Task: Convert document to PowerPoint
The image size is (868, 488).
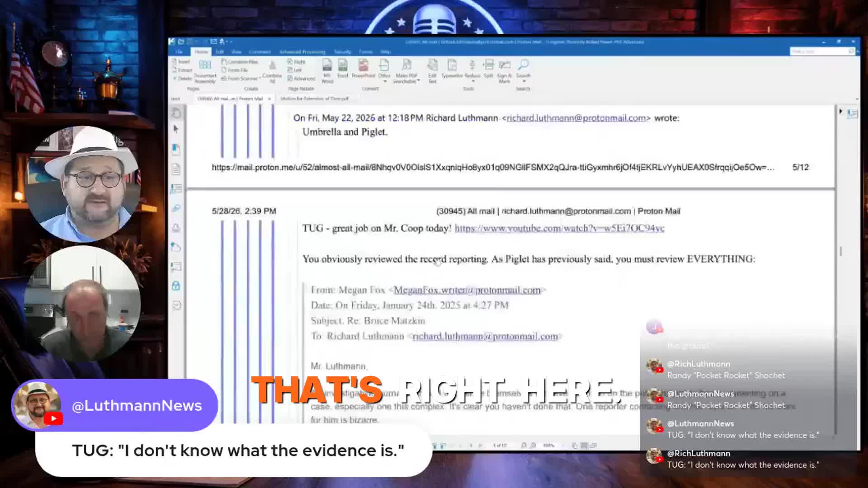Action: 363,69
